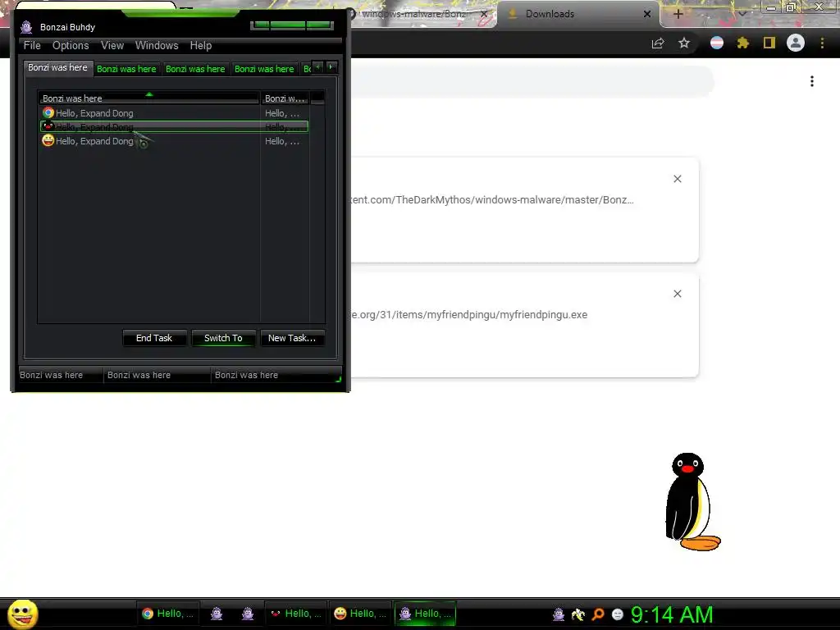Click the truncated Bonzi w... column header

click(x=285, y=98)
